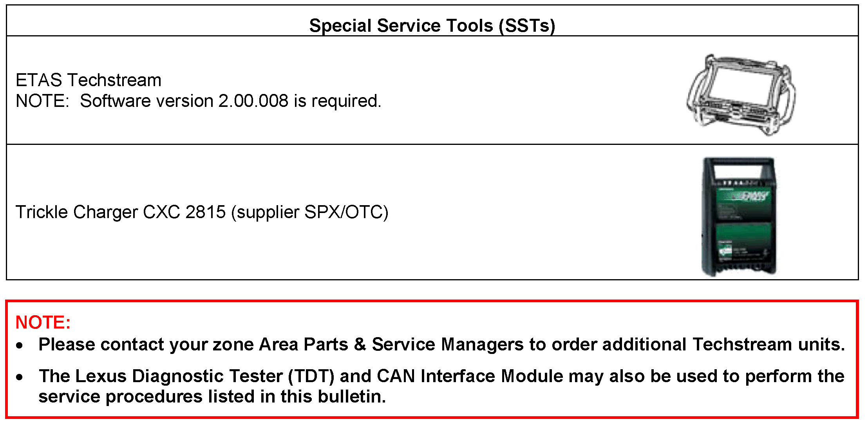Click the red "NOTE:" heading
Screen dimensions: 868x426
[43, 322]
